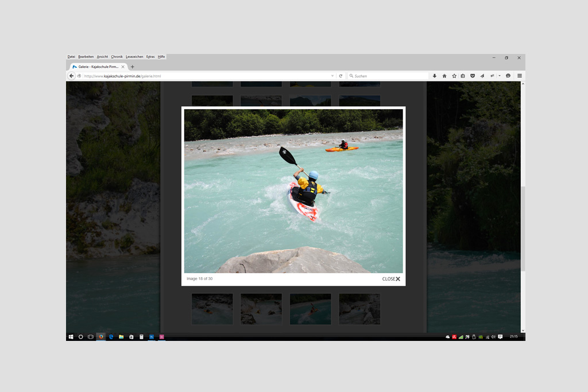
Task: Click the enlarged kayaker photo
Action: [x=293, y=191]
